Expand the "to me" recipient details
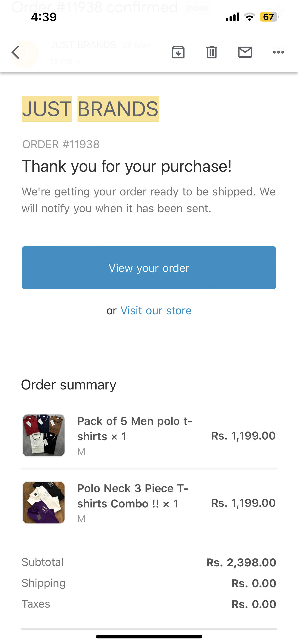This screenshot has width=298, height=644. point(65,61)
